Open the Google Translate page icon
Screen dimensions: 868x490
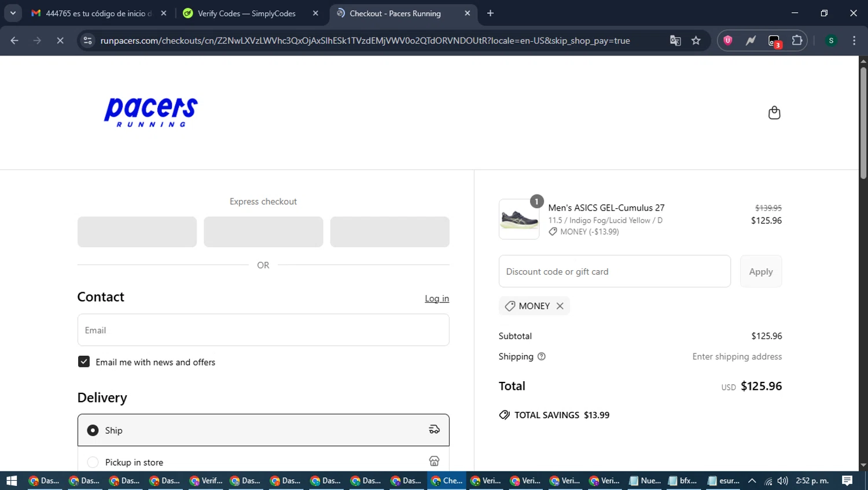point(675,40)
